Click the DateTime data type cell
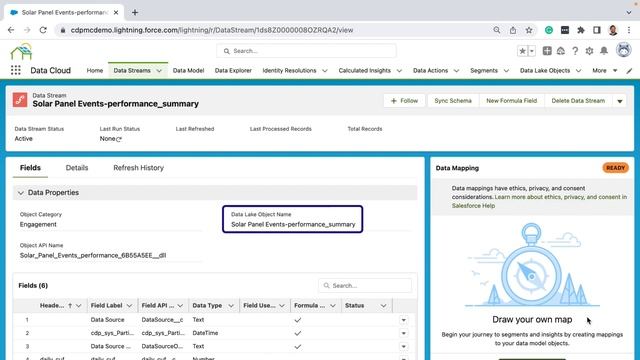Viewport: 640px width, 360px height. tap(205, 333)
